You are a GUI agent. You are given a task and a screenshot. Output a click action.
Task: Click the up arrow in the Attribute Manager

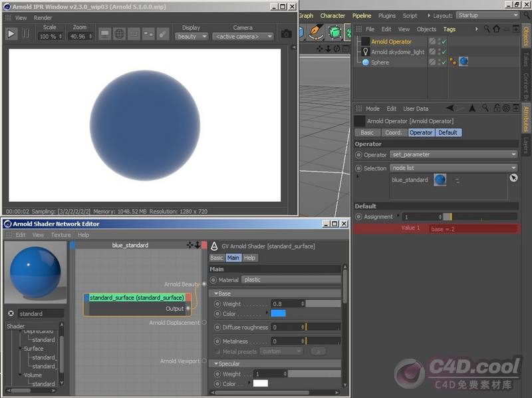(x=472, y=108)
